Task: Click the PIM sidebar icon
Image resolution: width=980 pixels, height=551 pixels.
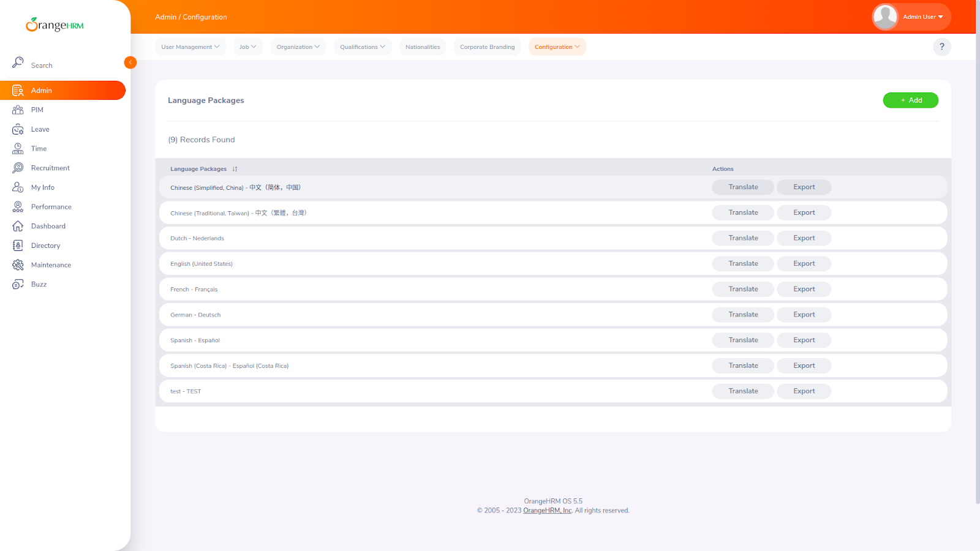Action: pos(18,110)
